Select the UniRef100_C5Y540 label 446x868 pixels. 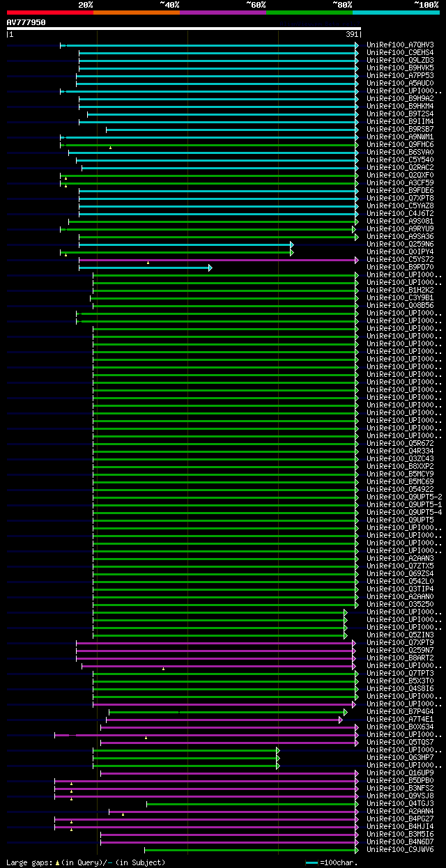coord(400,160)
